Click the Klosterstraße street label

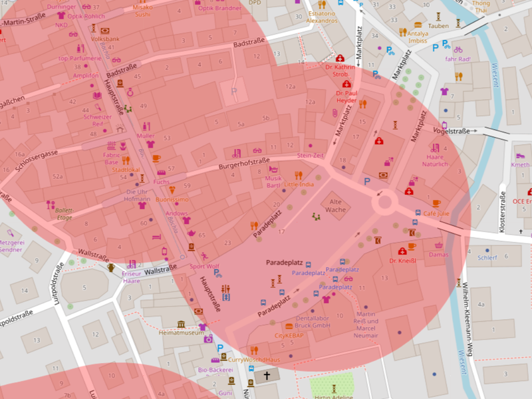(502, 212)
